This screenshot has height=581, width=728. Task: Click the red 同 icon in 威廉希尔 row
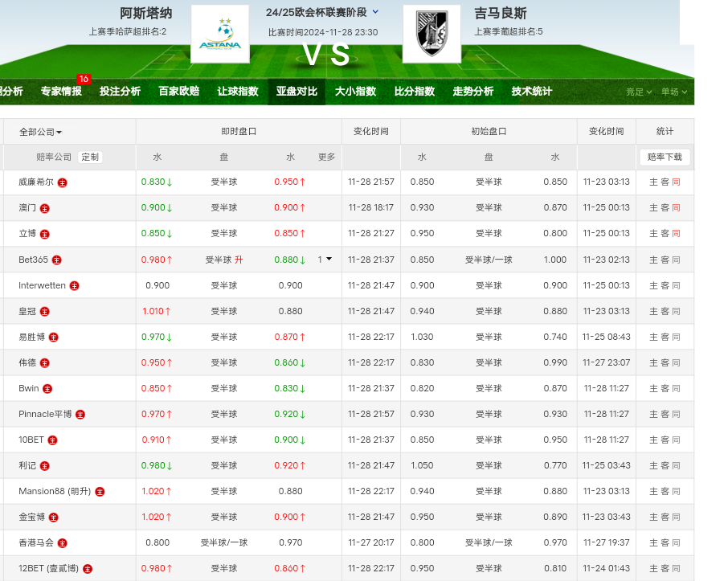click(x=677, y=182)
